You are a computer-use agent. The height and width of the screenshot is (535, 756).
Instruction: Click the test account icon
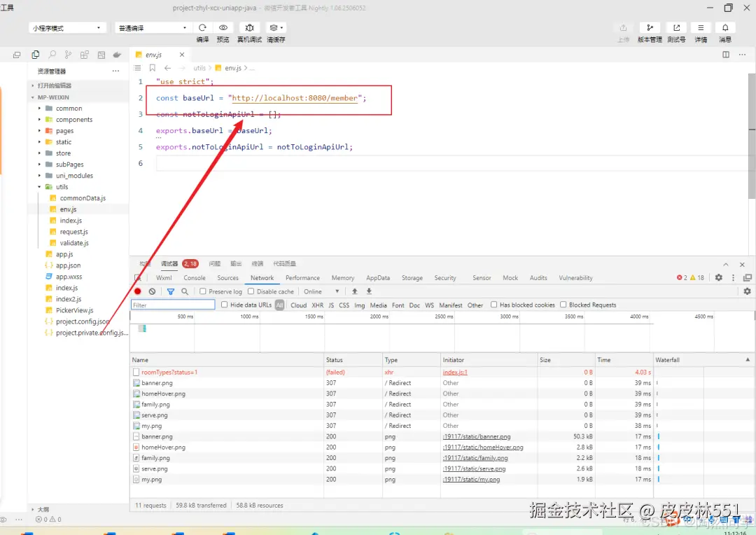(676, 28)
